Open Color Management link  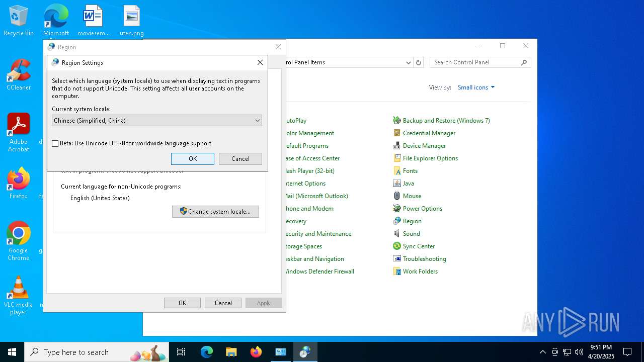click(309, 133)
